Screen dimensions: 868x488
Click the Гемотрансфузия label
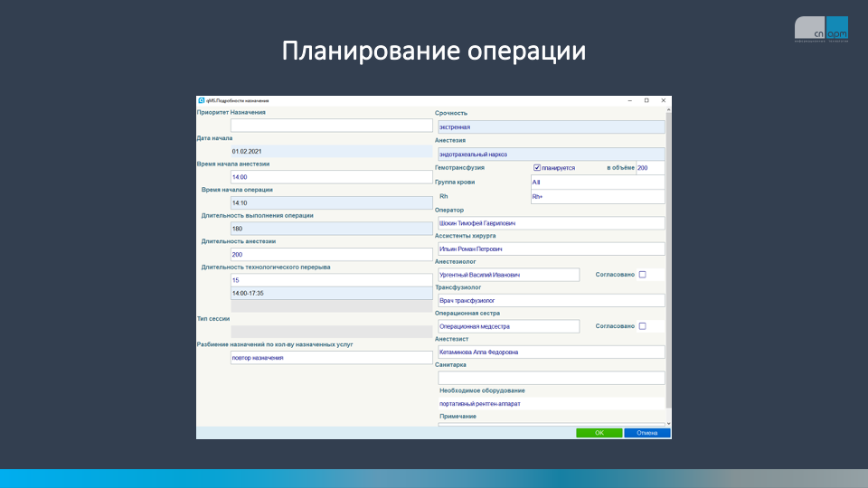point(459,168)
